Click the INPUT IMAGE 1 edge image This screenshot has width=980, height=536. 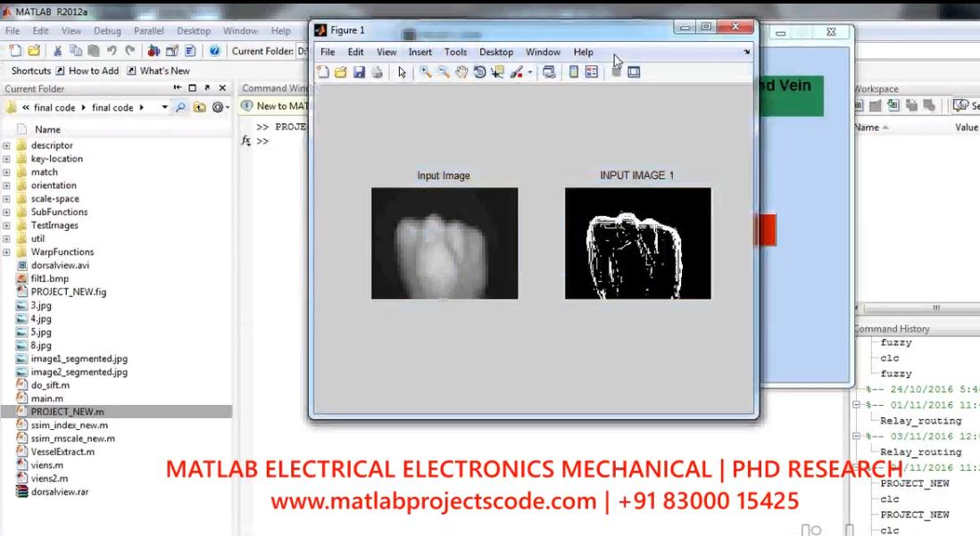pyautogui.click(x=637, y=243)
